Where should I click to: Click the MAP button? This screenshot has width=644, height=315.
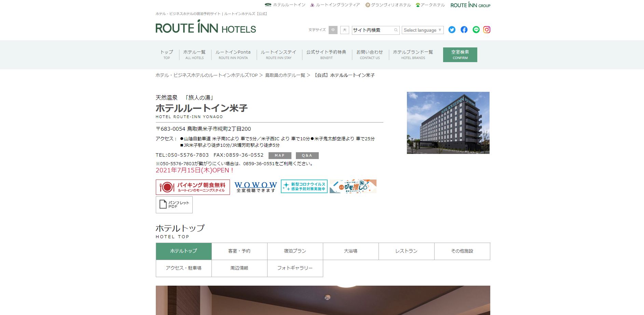(280, 156)
